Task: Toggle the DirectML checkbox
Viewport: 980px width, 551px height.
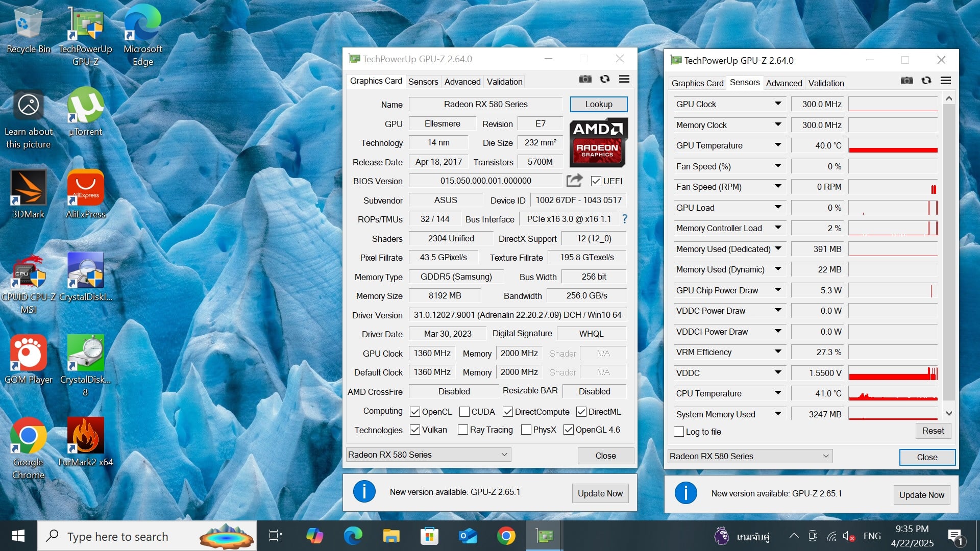Action: (x=581, y=412)
